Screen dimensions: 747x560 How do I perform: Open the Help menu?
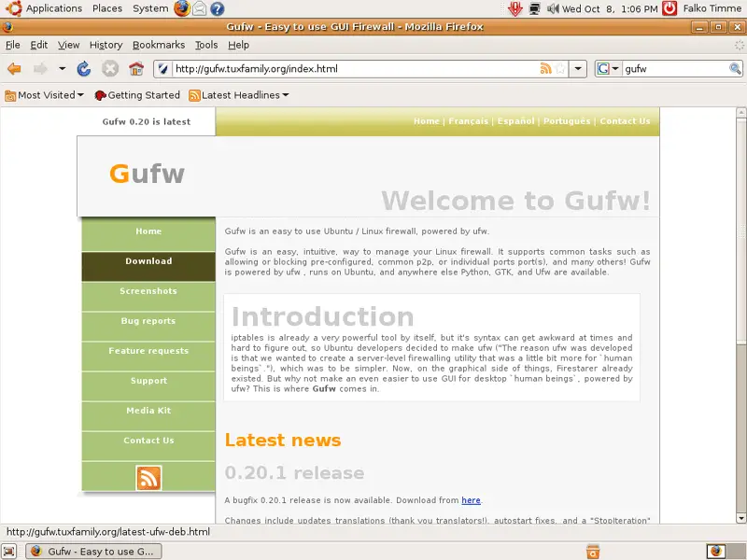tap(238, 45)
